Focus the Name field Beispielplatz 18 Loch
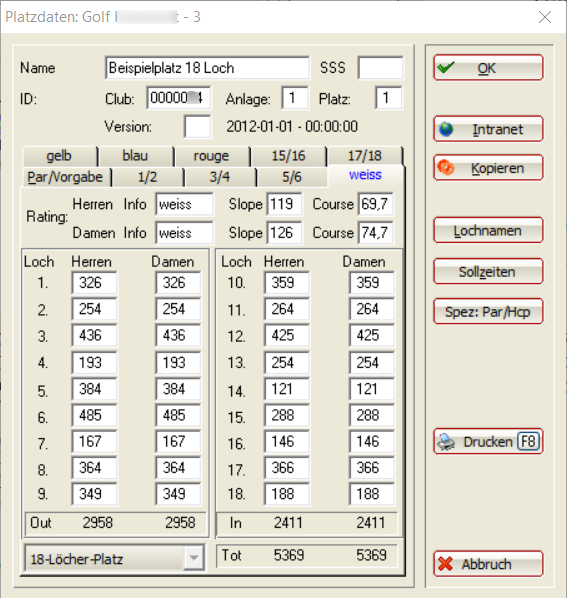The image size is (567, 598). [207, 68]
